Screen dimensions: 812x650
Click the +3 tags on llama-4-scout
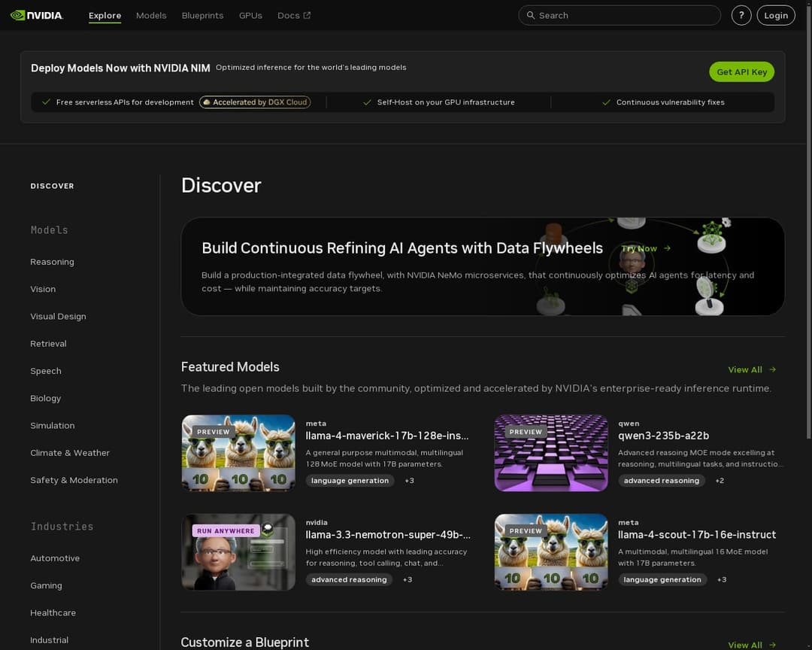(722, 579)
